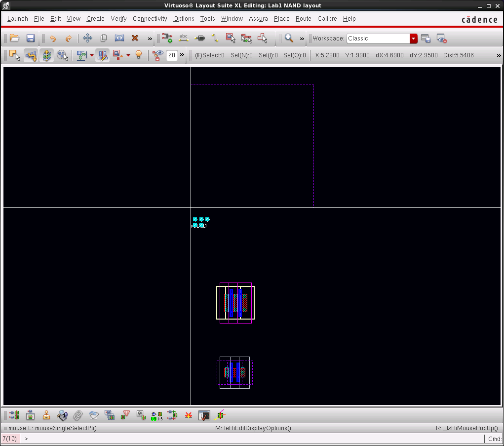Click the CIW command input line

(254, 439)
